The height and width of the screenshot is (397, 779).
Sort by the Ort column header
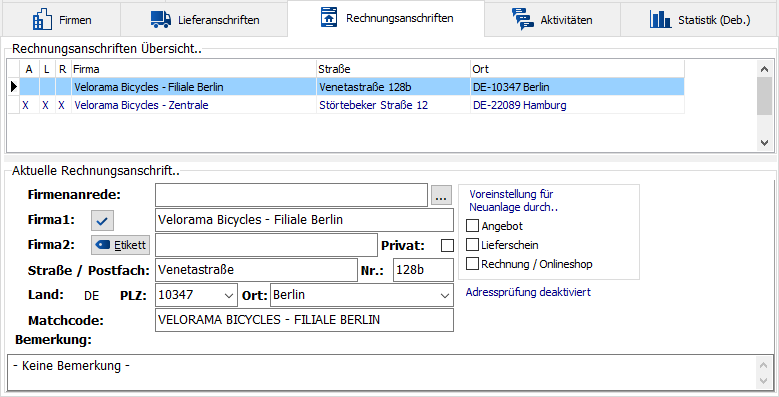(x=577, y=69)
